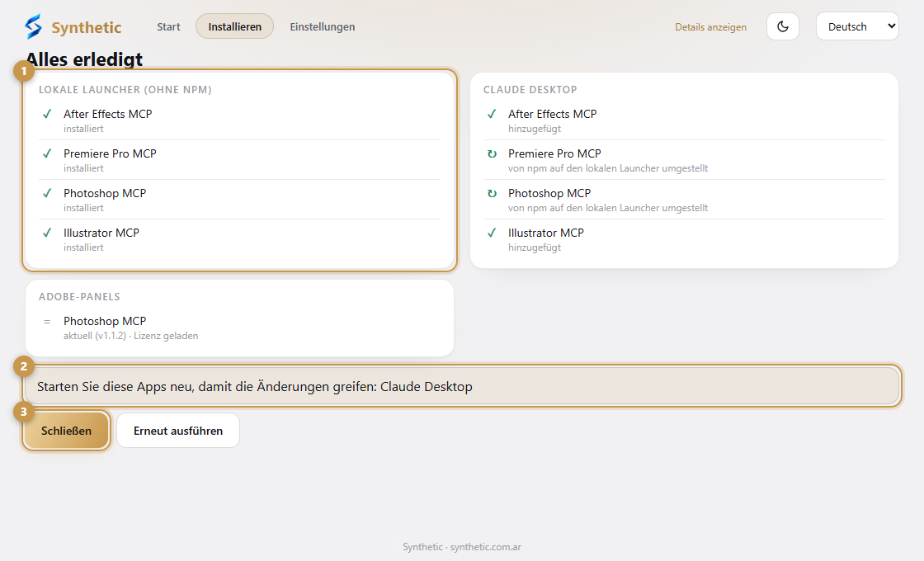The width and height of the screenshot is (924, 561).
Task: Click the 'CLAUDE DESKTOP' section heading
Action: (530, 90)
